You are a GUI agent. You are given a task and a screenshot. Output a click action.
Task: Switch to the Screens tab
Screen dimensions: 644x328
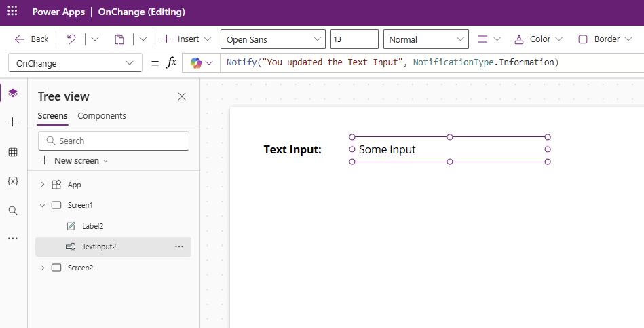(x=52, y=116)
